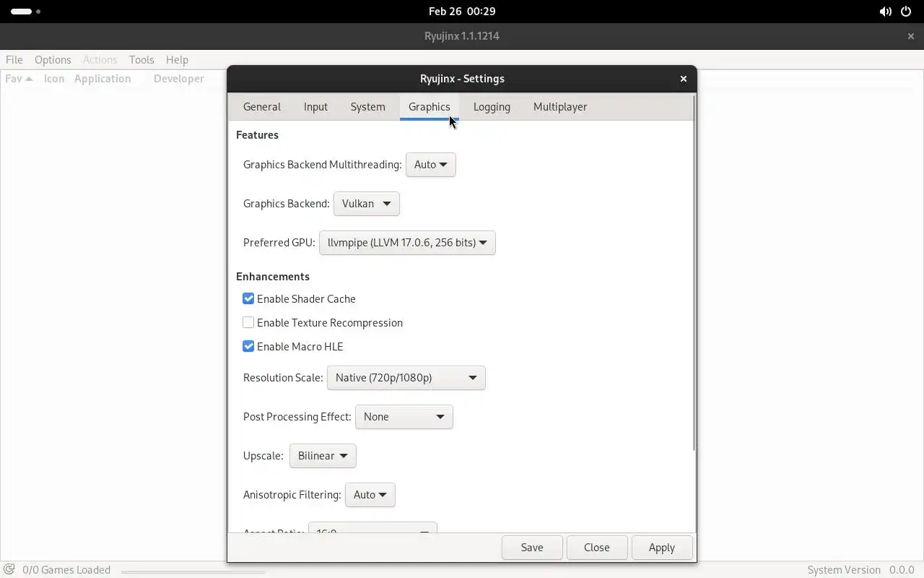Viewport: 924px width, 578px height.
Task: Open the Graphics Backend Vulkan dropdown
Action: (x=367, y=204)
